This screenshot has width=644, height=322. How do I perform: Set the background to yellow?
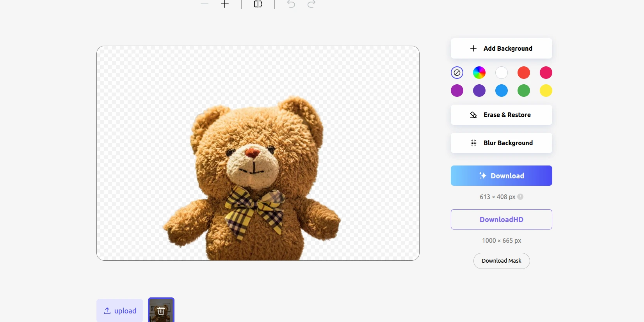click(546, 91)
